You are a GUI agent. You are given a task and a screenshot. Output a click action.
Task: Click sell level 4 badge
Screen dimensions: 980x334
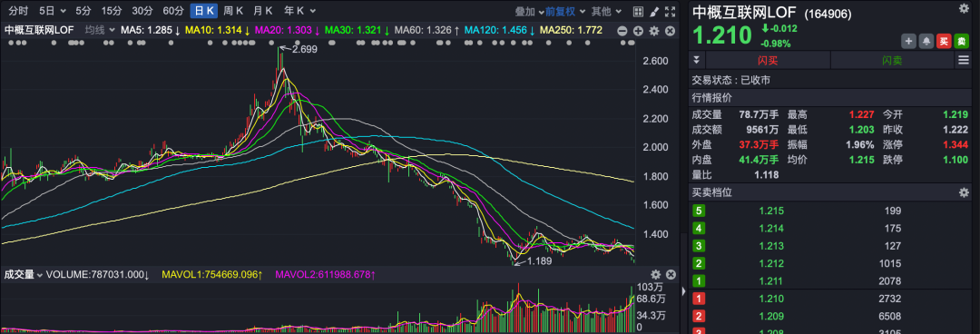(700, 229)
